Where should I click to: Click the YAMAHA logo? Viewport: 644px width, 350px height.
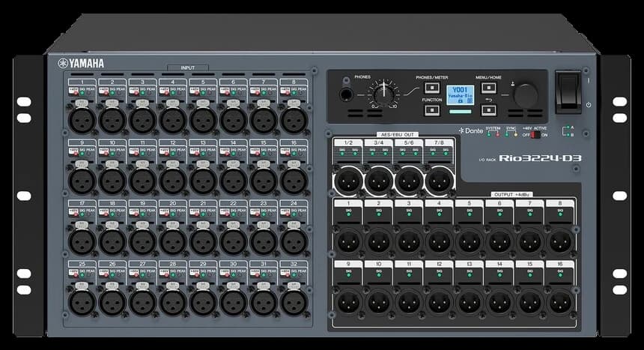81,64
